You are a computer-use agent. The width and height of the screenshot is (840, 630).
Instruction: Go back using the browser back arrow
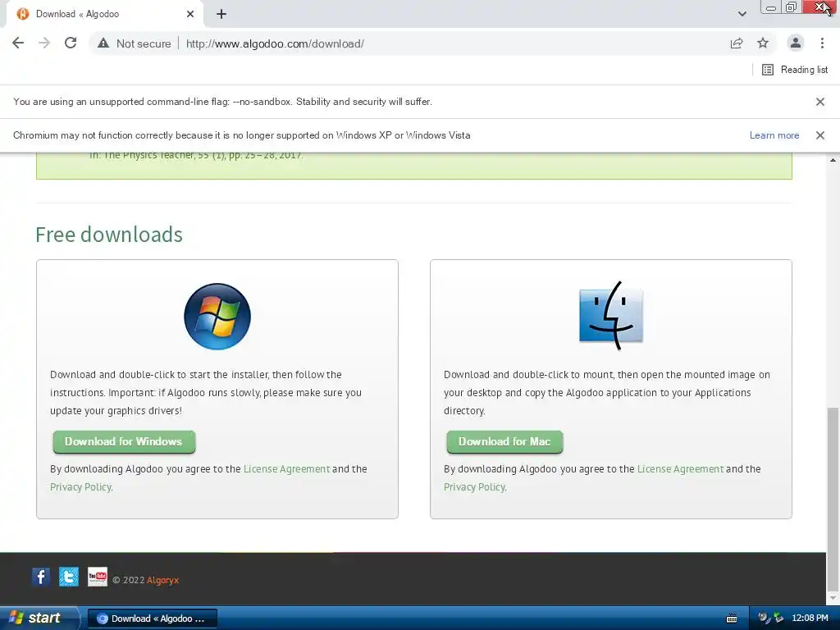[x=18, y=43]
